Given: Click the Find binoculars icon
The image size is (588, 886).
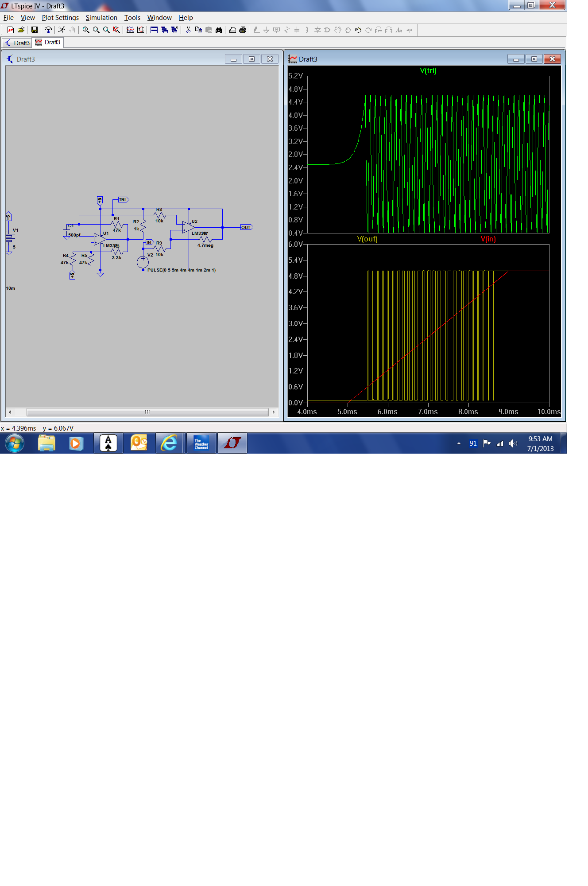Looking at the screenshot, I should (x=219, y=30).
